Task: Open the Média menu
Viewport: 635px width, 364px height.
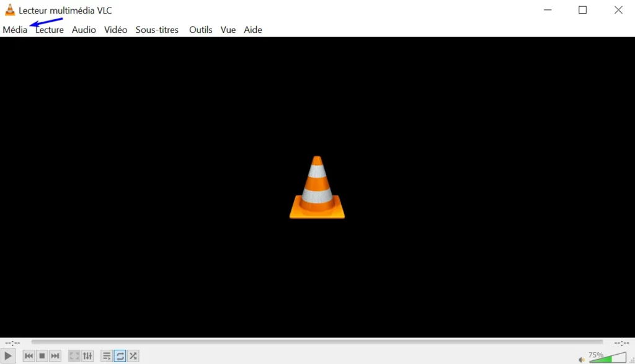Action: tap(15, 29)
